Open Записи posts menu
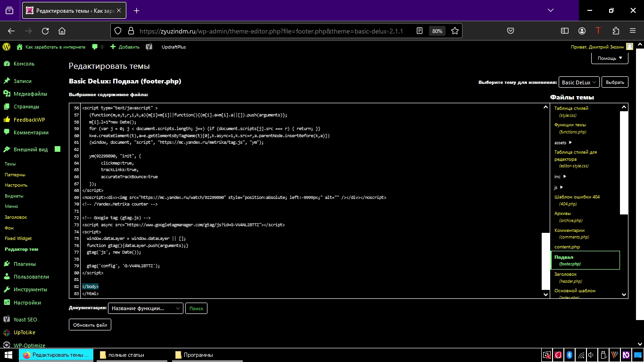The width and height of the screenshot is (644, 362). [x=23, y=81]
